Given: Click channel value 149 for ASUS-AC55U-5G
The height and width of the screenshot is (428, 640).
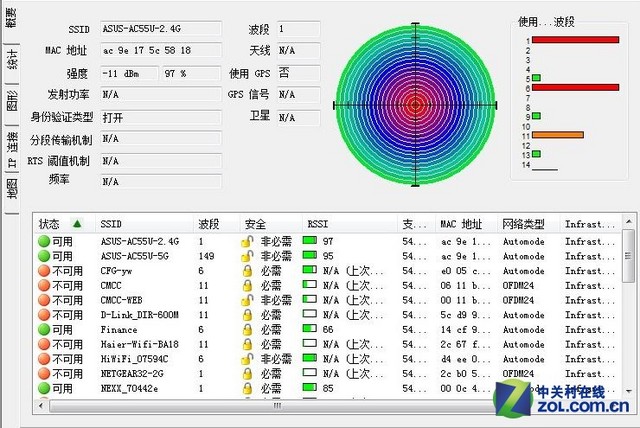Looking at the screenshot, I should 207,256.
